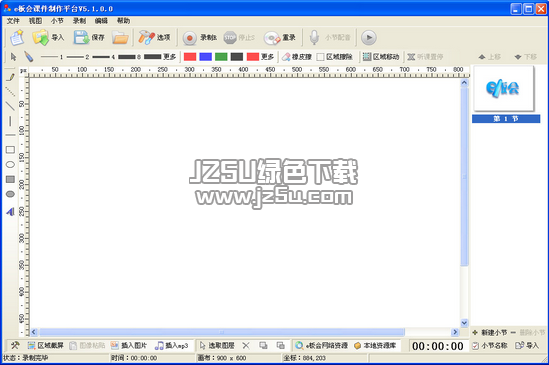Select the hollow rectangle tool
549x365 pixels.
coord(10,150)
